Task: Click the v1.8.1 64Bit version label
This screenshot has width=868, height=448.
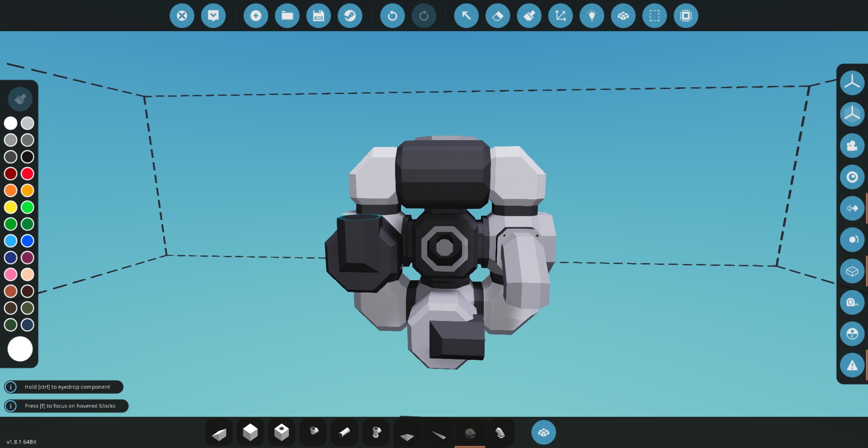Action: pos(21,442)
